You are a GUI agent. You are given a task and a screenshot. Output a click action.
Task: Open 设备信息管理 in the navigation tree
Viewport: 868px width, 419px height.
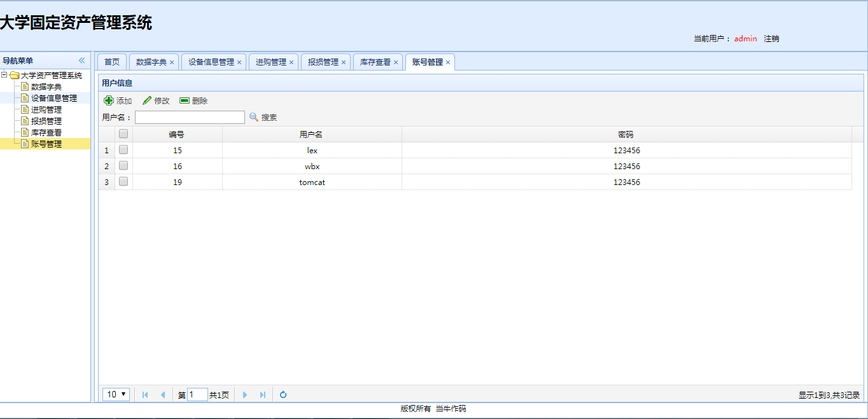pyautogui.click(x=53, y=99)
